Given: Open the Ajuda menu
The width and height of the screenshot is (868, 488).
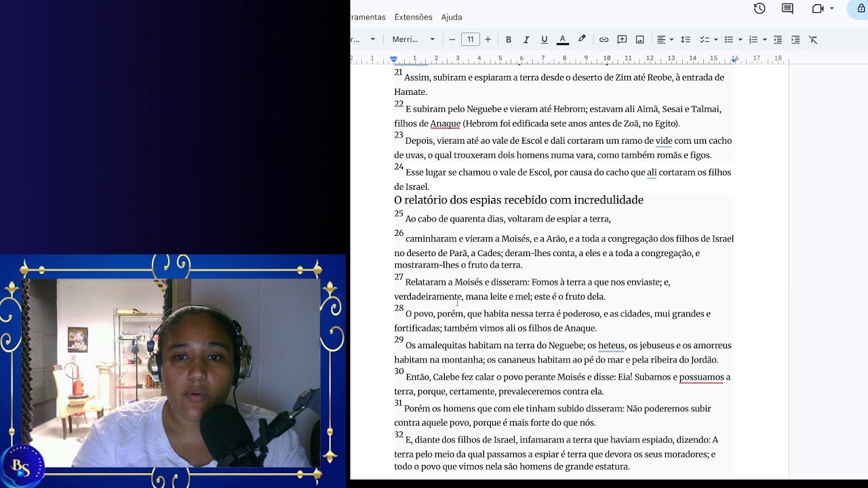Looking at the screenshot, I should pyautogui.click(x=452, y=17).
